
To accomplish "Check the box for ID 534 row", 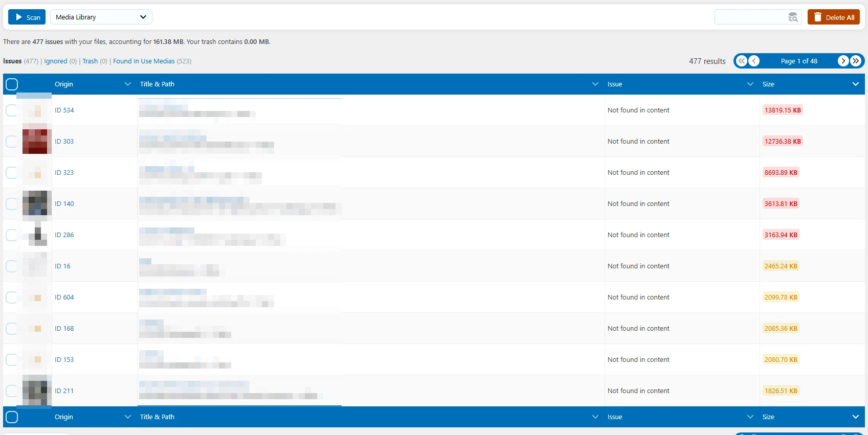I will 11,110.
